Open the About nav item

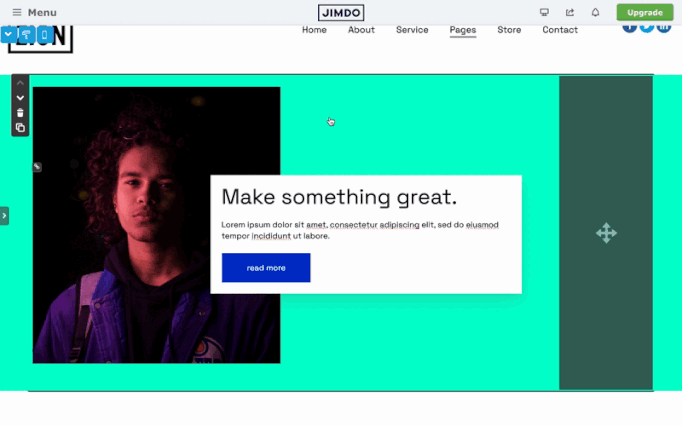[361, 30]
